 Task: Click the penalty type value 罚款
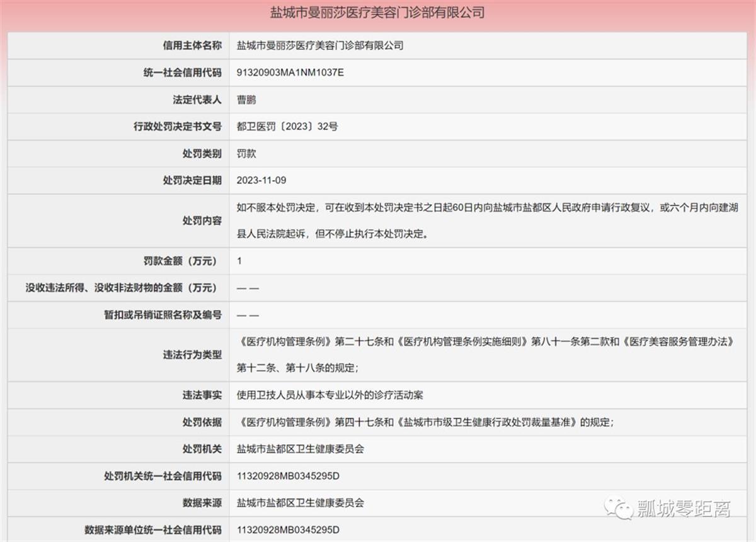(x=246, y=153)
